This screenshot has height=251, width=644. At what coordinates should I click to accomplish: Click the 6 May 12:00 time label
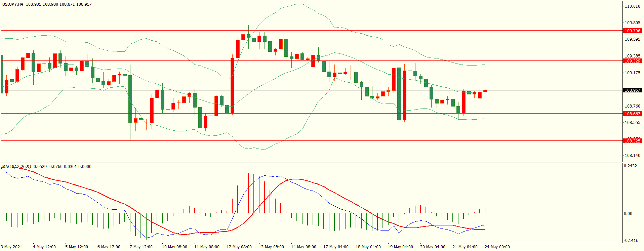109,247
